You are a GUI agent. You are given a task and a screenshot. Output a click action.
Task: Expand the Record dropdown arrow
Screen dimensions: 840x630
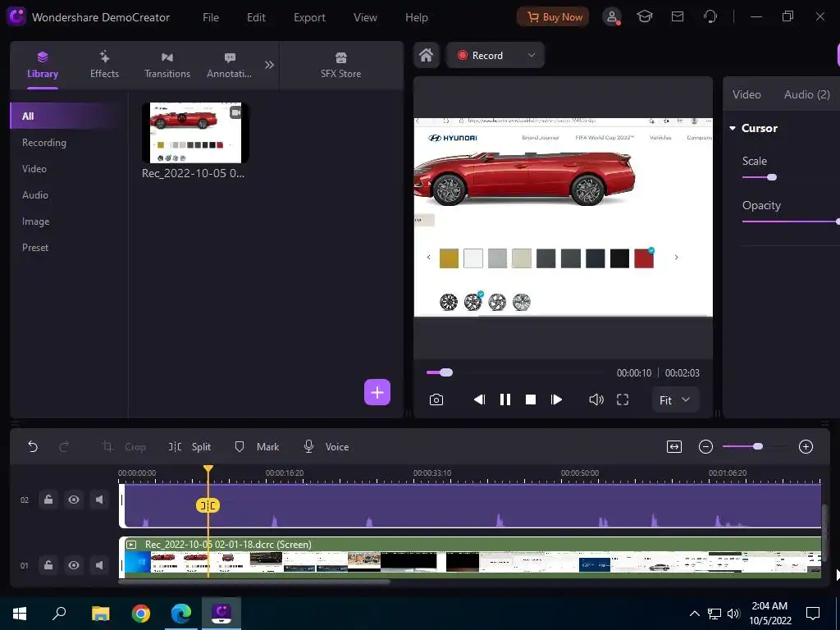coord(531,55)
